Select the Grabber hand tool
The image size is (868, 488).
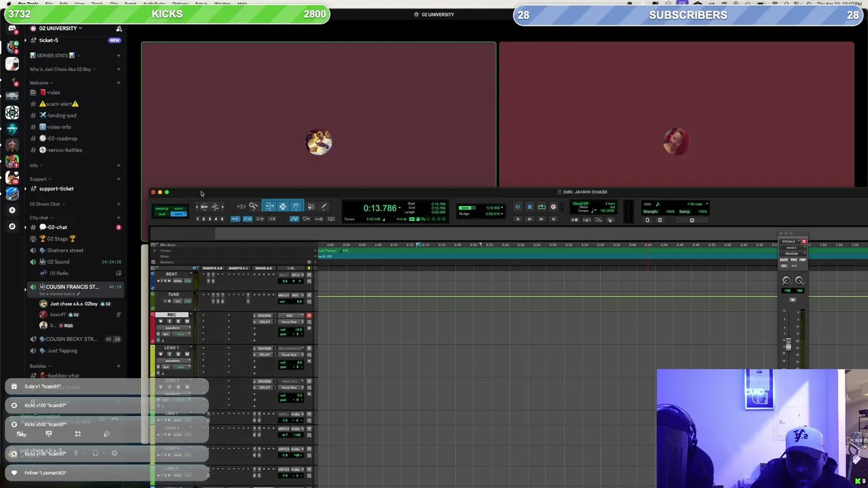click(x=296, y=207)
